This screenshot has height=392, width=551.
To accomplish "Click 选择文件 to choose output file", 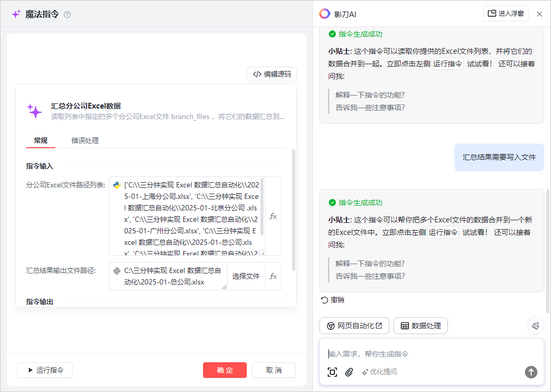I will coord(246,276).
